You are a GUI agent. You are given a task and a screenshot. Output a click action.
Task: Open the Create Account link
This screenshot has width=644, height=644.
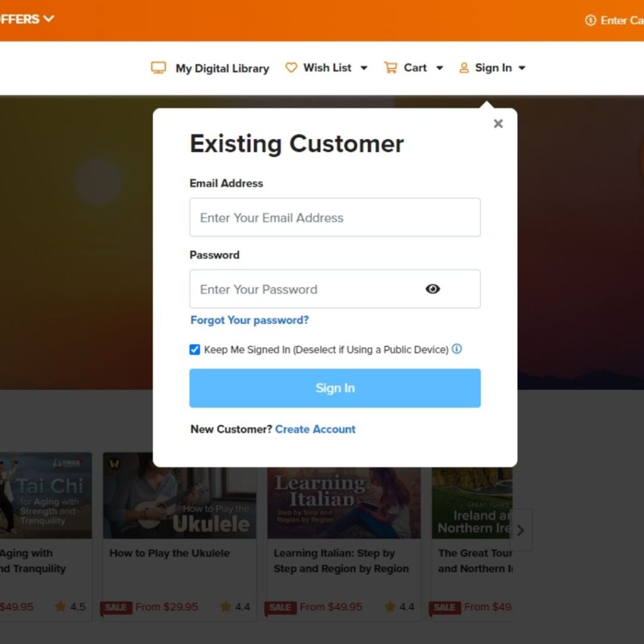tap(315, 429)
